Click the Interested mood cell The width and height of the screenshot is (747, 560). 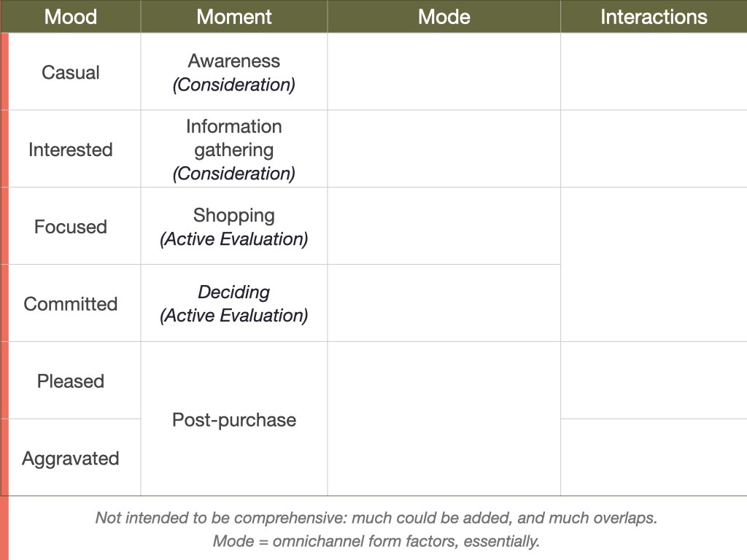[71, 149]
